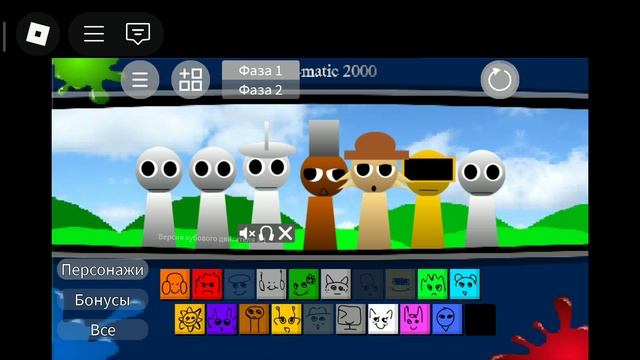Viewport: 640px width, 360px height.
Task: Pick the pink bunny Pinki icon
Action: click(415, 319)
